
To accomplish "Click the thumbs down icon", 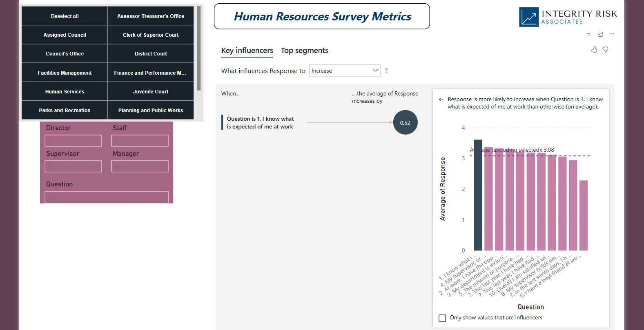I will click(606, 50).
